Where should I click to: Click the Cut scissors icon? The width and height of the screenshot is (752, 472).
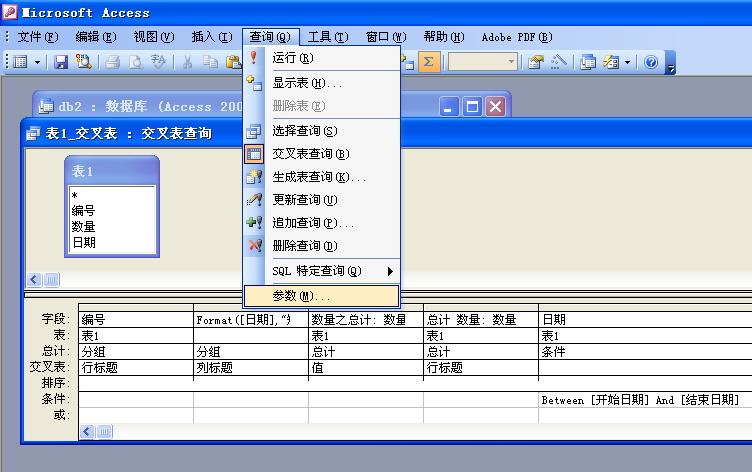coord(188,62)
